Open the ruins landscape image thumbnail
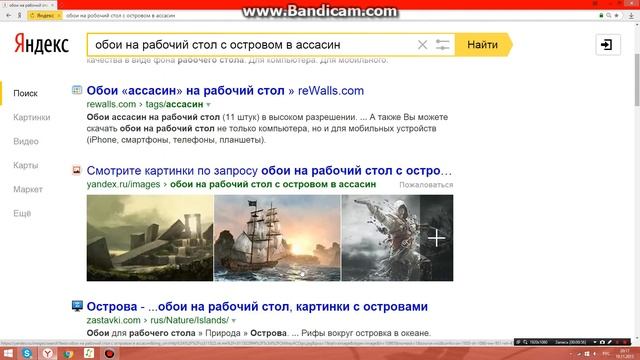Image resolution: width=640 pixels, height=360 pixels. pyautogui.click(x=150, y=238)
